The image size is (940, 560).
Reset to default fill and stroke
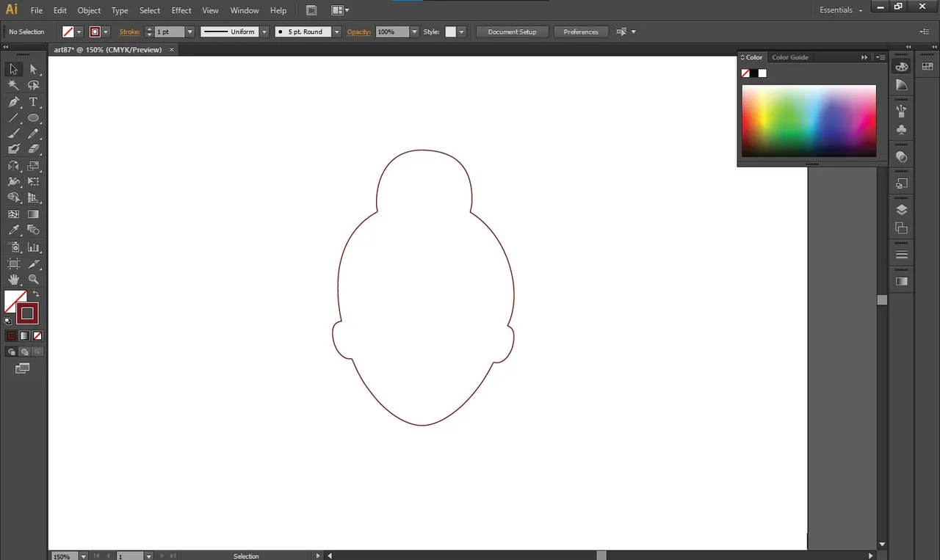(x=8, y=320)
